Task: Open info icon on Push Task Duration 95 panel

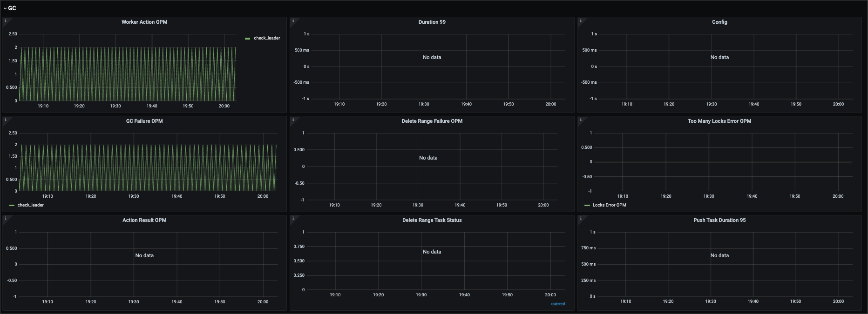Action: (x=581, y=218)
